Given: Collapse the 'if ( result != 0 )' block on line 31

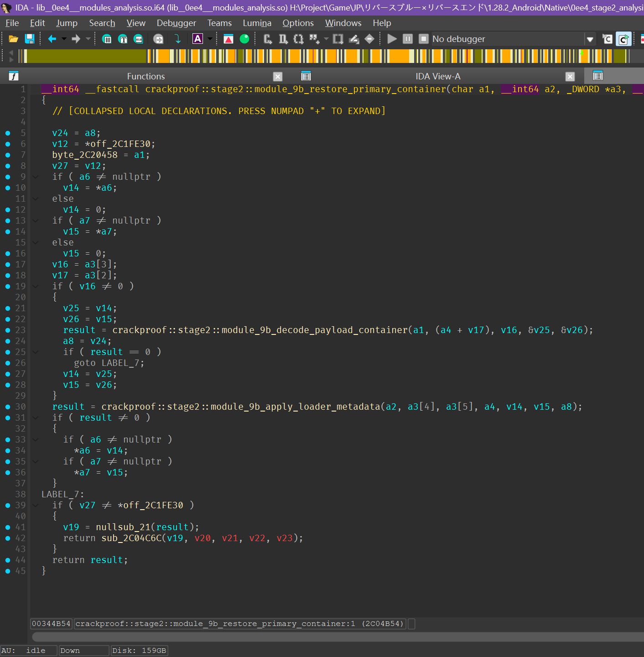Looking at the screenshot, I should [x=35, y=418].
